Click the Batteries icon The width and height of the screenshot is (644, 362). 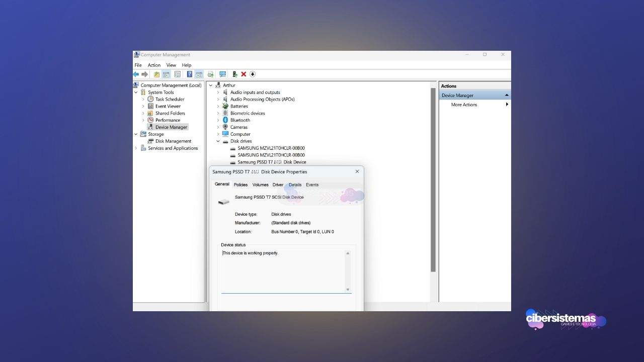point(225,106)
